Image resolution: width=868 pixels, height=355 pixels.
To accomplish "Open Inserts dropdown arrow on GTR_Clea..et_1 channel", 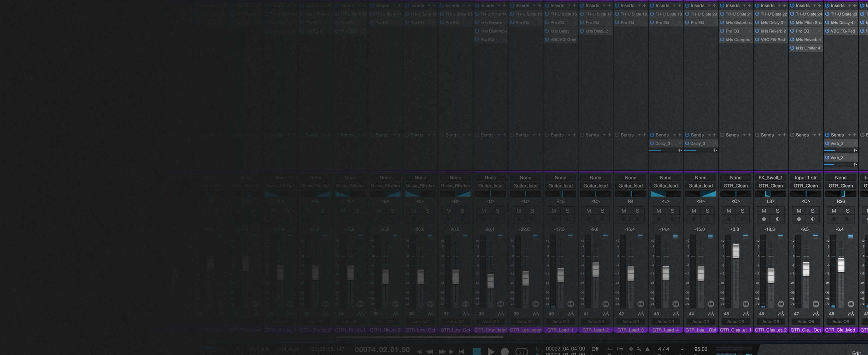I will [744, 5].
